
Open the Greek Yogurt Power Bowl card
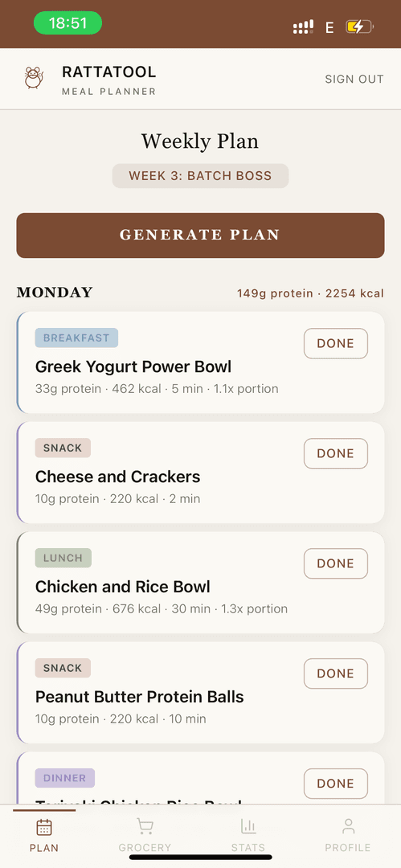coord(201,362)
